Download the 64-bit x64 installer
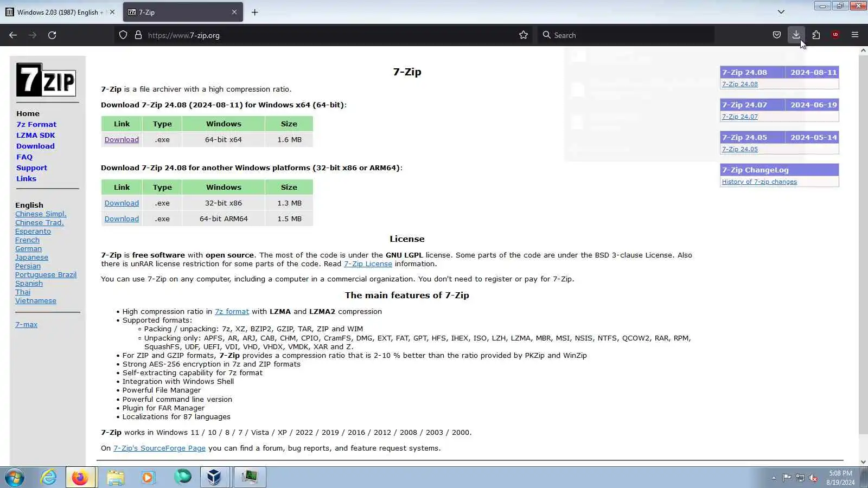The image size is (868, 488). point(122,139)
